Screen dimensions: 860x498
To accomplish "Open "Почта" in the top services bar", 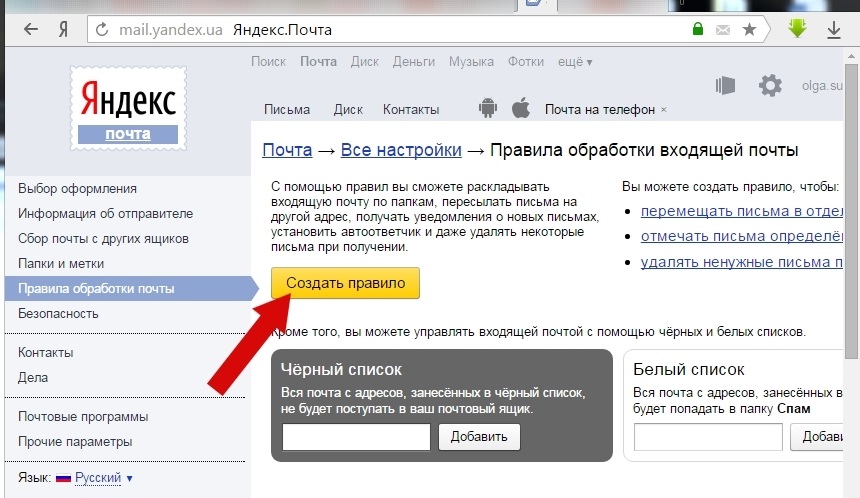I will click(318, 61).
